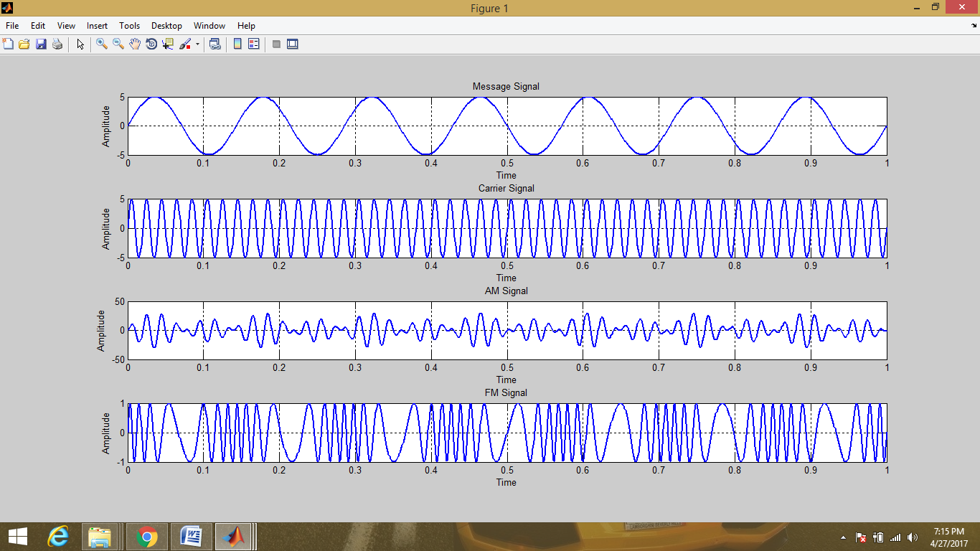Select the Zoom Out tool
Viewport: 980px width, 551px height.
pos(118,44)
